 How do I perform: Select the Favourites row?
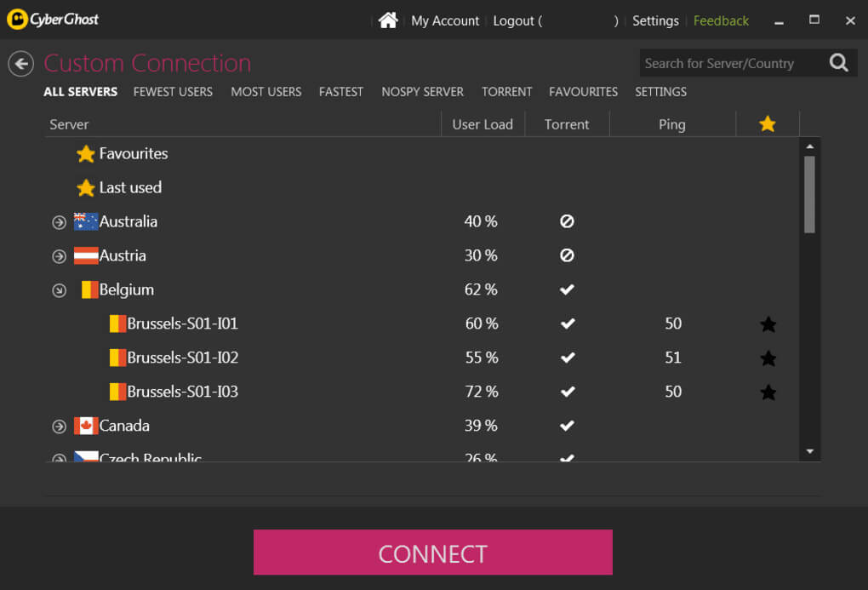[422, 154]
